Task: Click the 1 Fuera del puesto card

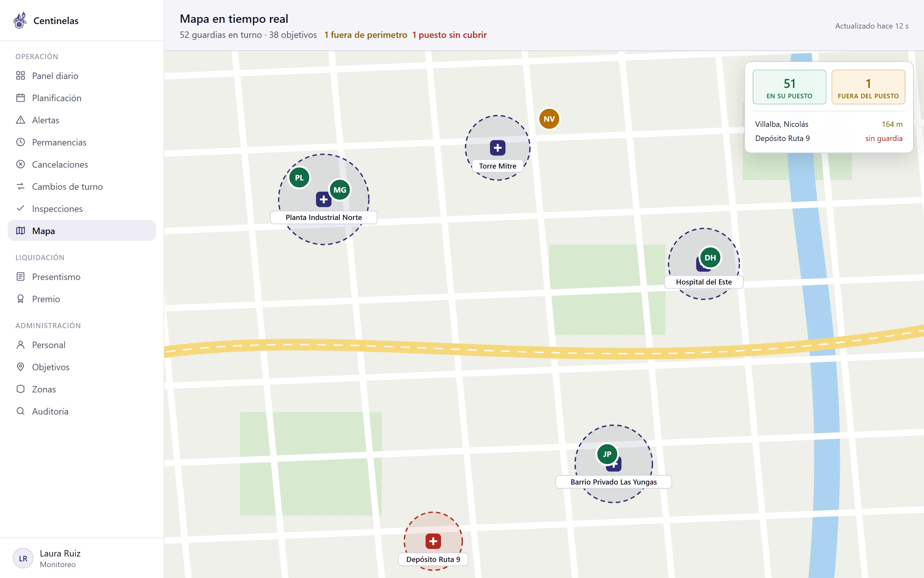Action: (x=868, y=87)
